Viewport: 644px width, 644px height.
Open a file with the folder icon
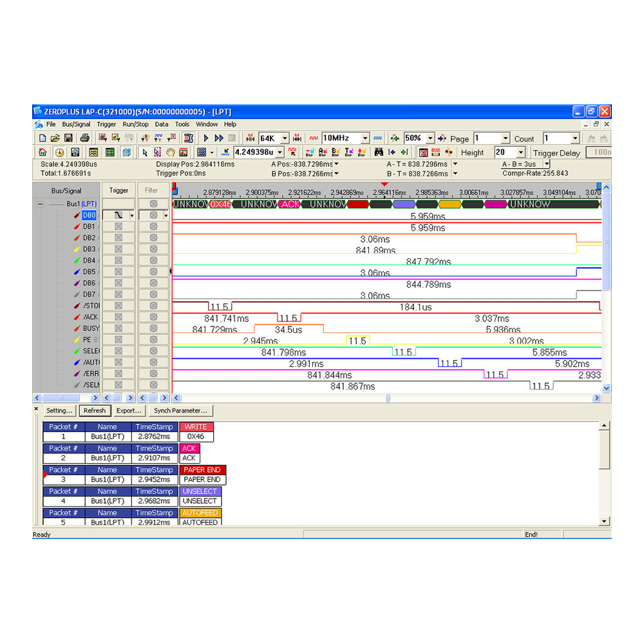click(55, 138)
